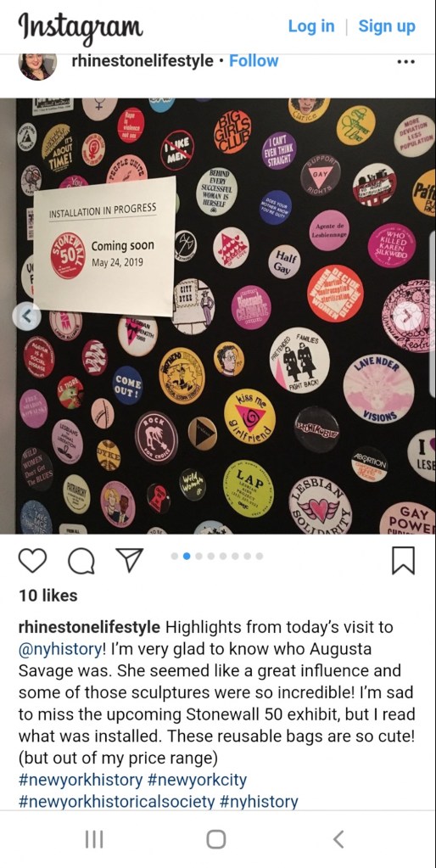
Task: Like the post with the heart icon
Action: 32,561
